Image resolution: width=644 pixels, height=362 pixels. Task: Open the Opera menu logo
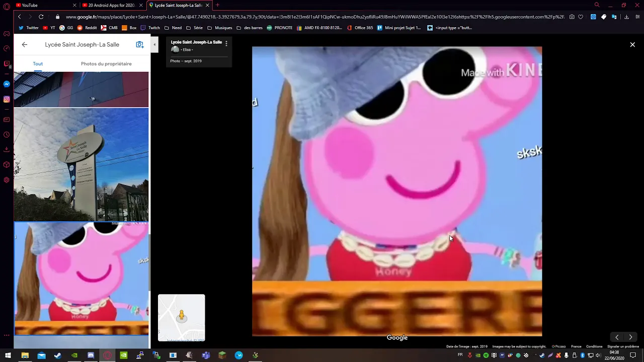point(7,7)
